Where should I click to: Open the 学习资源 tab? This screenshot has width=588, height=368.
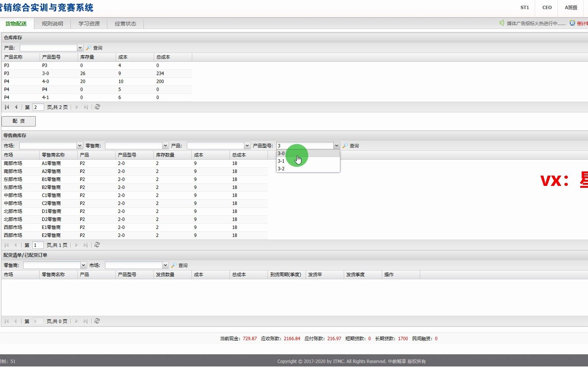tap(89, 24)
